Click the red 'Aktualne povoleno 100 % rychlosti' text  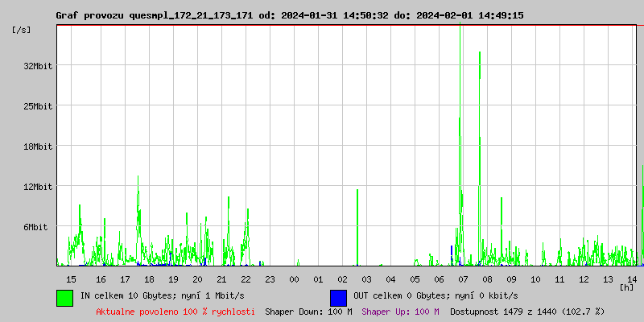175,311
